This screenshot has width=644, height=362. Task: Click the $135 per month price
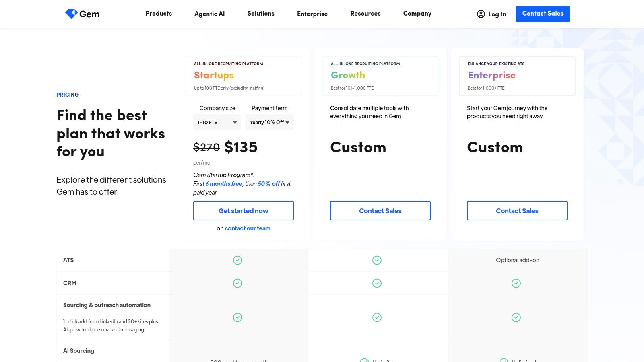(241, 148)
